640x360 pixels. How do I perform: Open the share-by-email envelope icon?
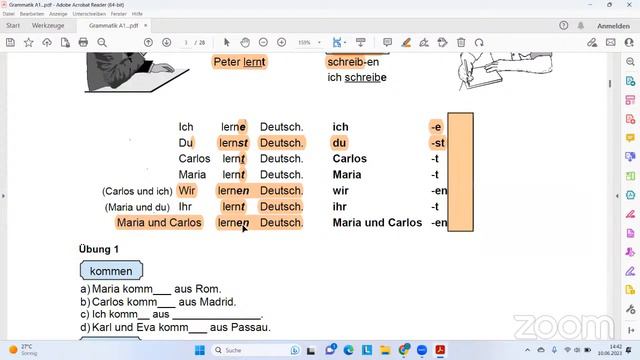pyautogui.click(x=611, y=42)
